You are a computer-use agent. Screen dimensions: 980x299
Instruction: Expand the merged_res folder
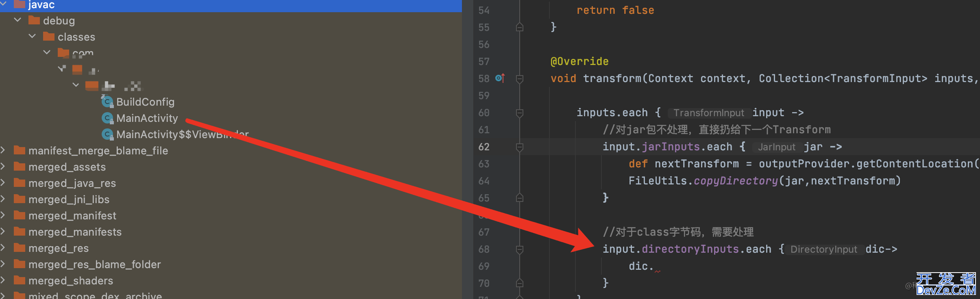coord(3,247)
